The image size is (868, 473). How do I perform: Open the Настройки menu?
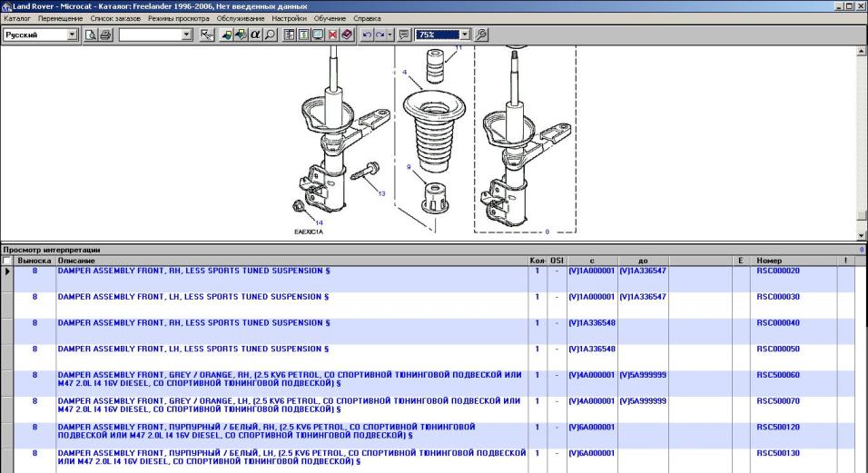coord(289,18)
